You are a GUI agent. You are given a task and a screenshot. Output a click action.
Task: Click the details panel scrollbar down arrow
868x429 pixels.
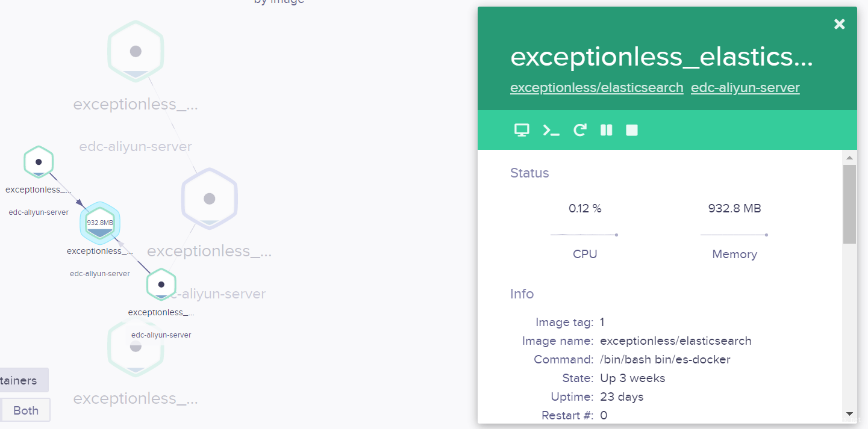coord(849,414)
